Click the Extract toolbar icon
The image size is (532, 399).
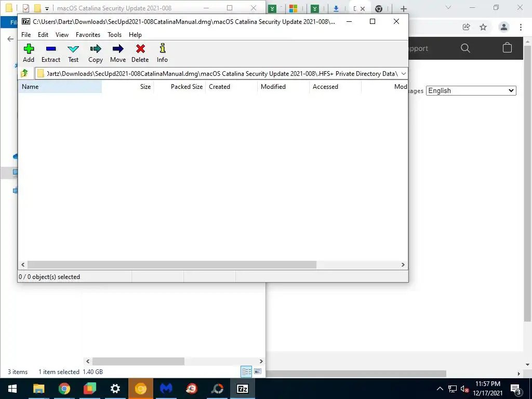point(51,53)
